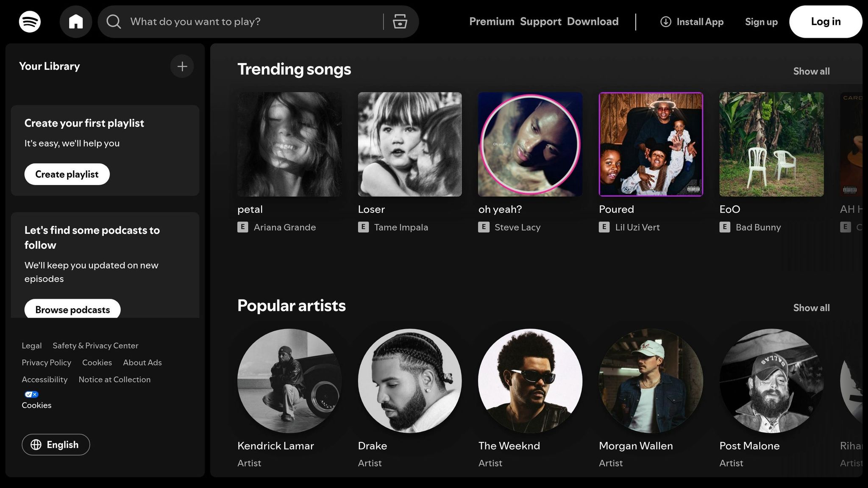Image resolution: width=868 pixels, height=488 pixels.
Task: Click the 'oh yeah?' song title
Action: (x=500, y=209)
